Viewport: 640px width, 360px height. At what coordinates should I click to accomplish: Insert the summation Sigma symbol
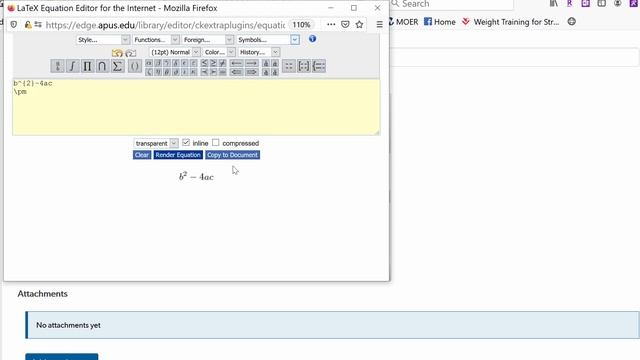117,66
